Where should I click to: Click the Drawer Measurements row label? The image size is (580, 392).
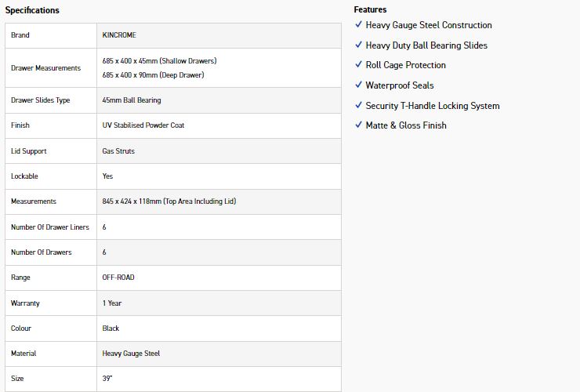pos(46,68)
